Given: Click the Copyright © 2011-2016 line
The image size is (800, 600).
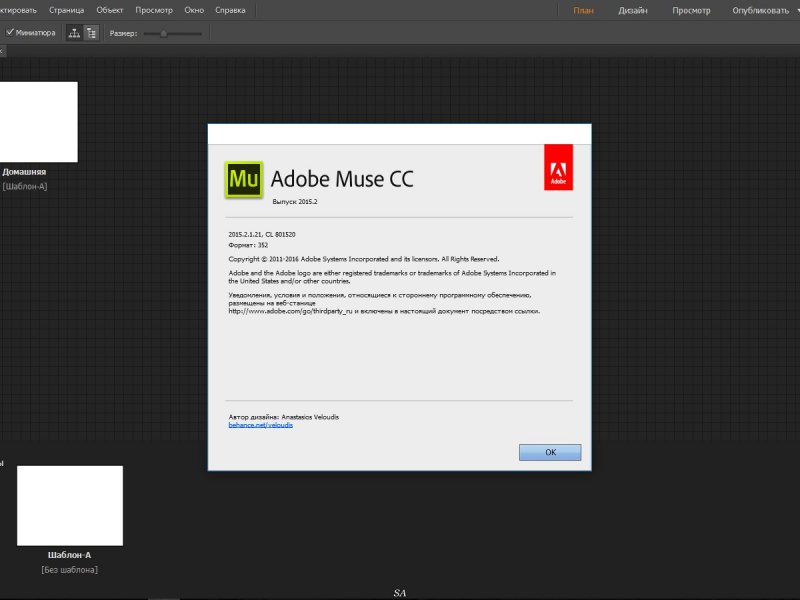Looking at the screenshot, I should (x=364, y=259).
